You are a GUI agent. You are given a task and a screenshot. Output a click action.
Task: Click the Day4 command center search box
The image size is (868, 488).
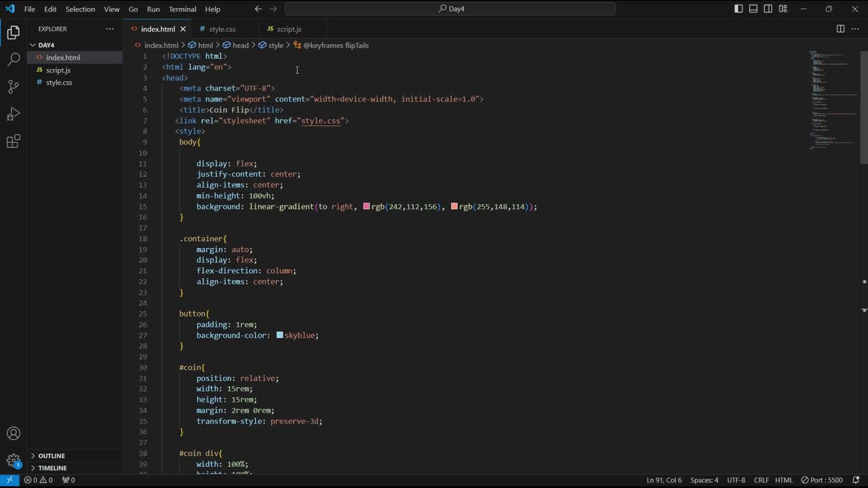point(450,9)
